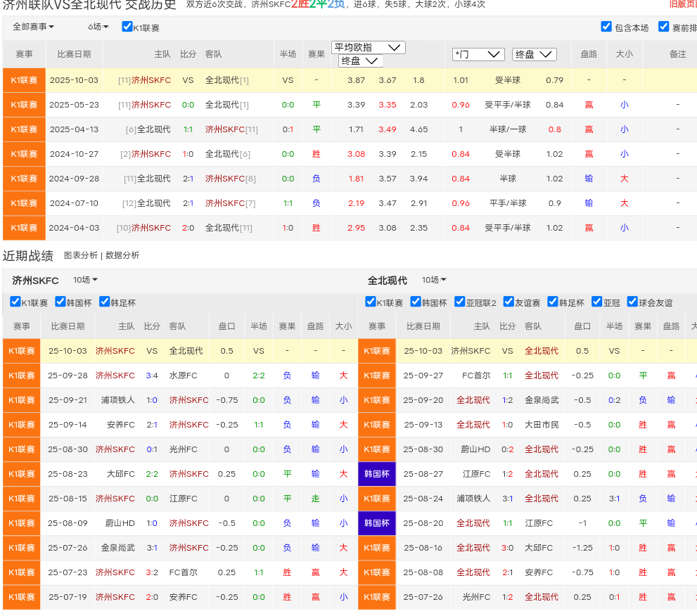The width and height of the screenshot is (697, 616).
Task: Click the 旧版页面 link at top right
Action: tap(682, 4)
